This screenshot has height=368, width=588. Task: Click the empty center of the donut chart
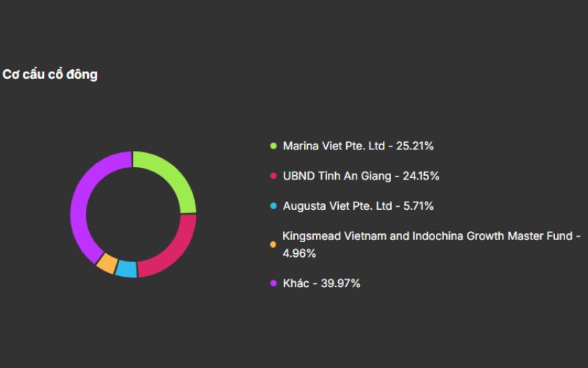[x=133, y=214]
